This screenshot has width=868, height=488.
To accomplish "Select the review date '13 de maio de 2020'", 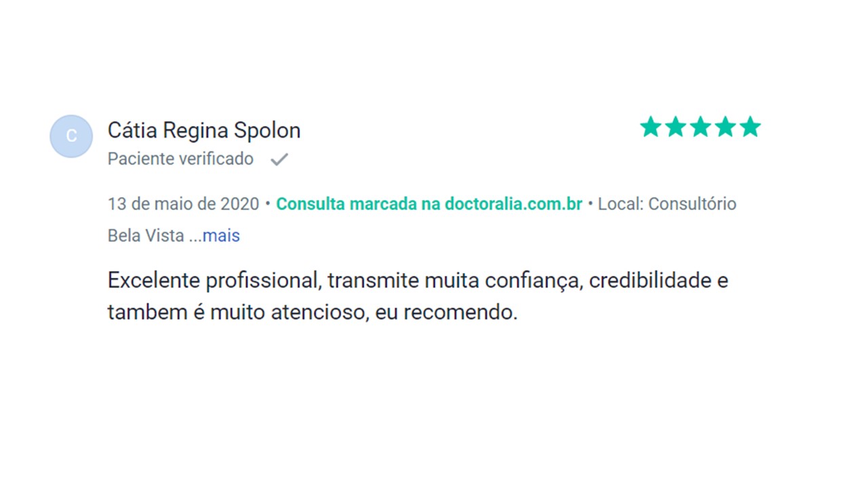I will coord(182,203).
